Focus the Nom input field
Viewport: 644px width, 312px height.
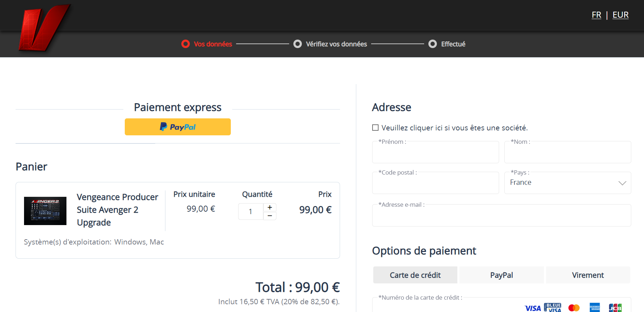coord(568,152)
